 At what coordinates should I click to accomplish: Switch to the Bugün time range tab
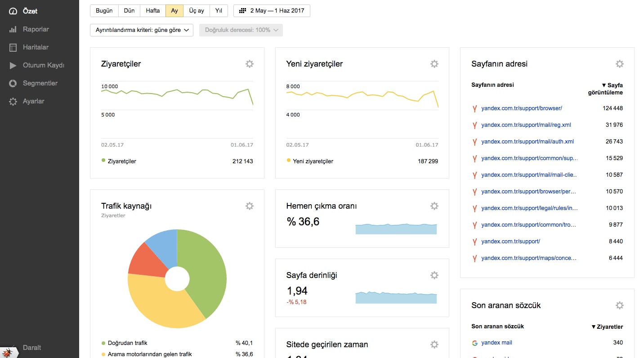[104, 10]
